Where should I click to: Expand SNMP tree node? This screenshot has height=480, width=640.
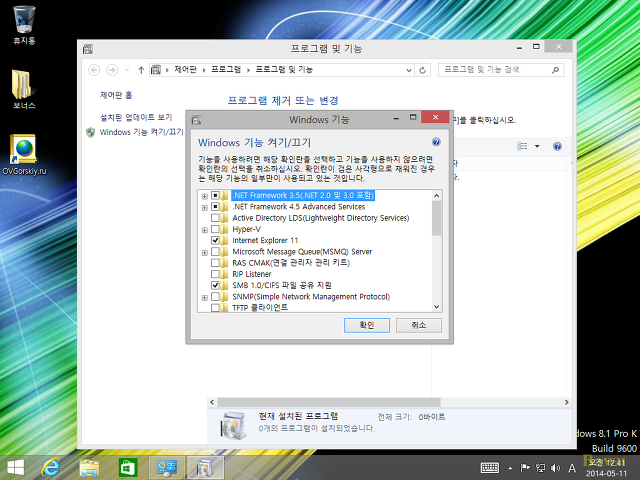click(204, 298)
